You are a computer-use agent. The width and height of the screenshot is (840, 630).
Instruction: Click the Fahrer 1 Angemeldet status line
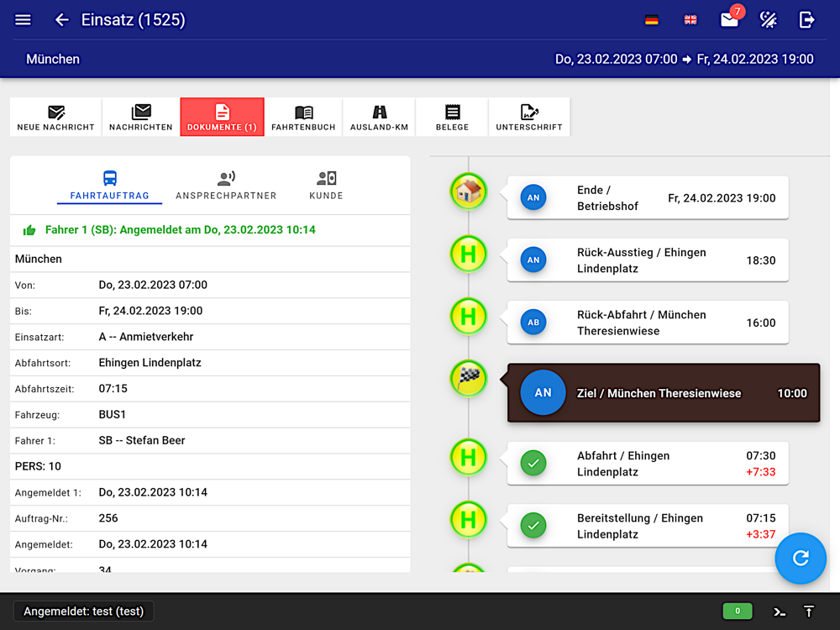point(180,230)
